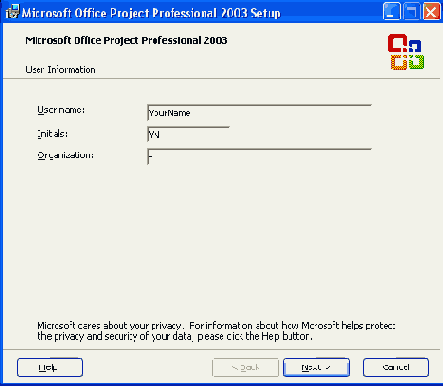
Task: Click the User name label
Action: pos(61,110)
